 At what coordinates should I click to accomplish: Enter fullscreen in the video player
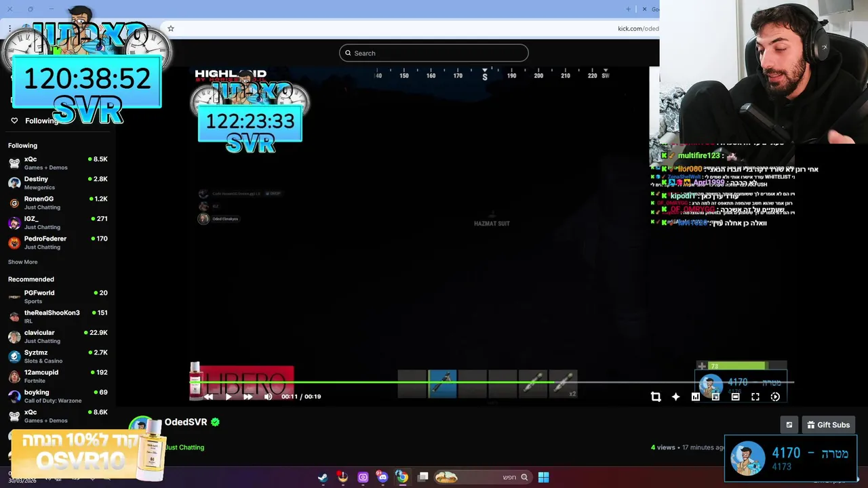755,396
